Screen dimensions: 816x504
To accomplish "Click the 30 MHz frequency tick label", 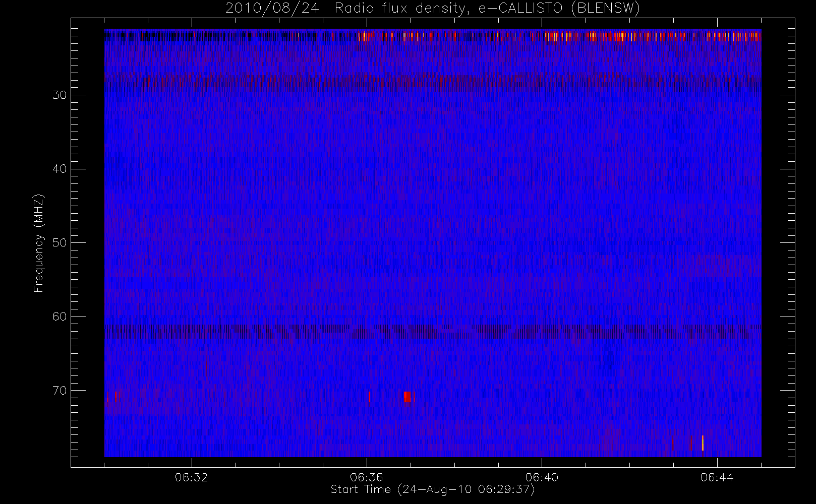I will coord(60,95).
